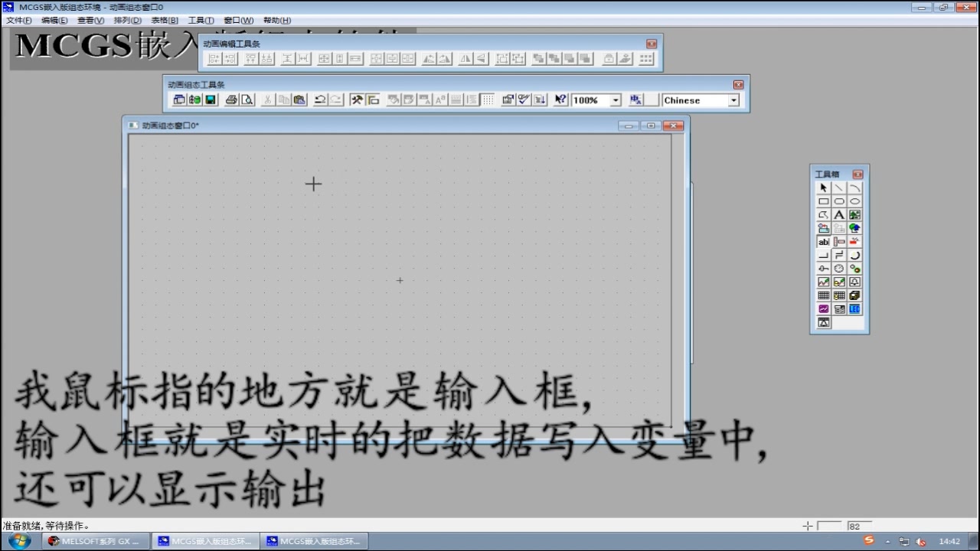980x551 pixels.
Task: Close the 动画编辑工具条 toolbar
Action: [652, 44]
